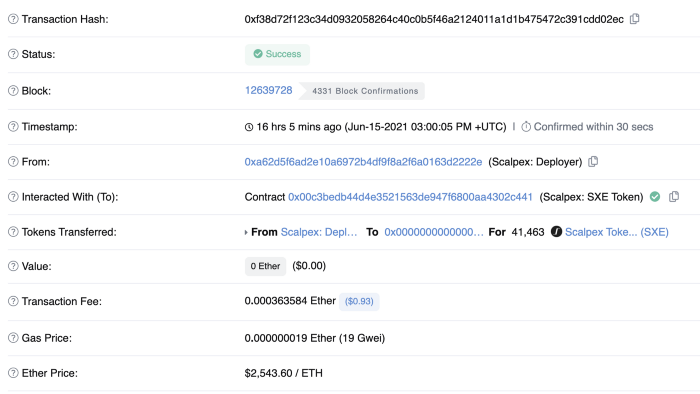
Task: Open help icon beside Gas Price
Action: tap(13, 338)
